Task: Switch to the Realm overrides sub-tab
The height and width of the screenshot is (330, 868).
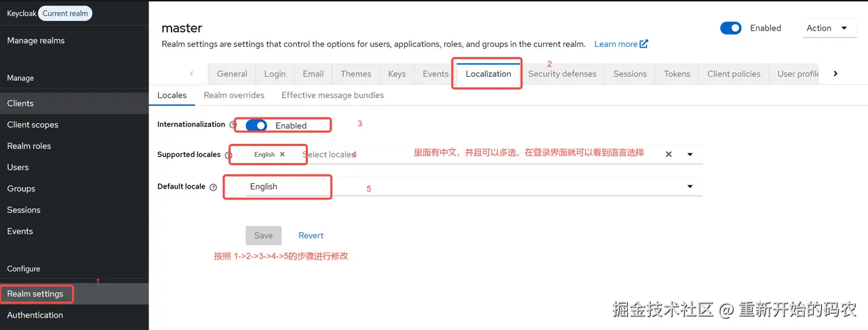Action: tap(234, 95)
